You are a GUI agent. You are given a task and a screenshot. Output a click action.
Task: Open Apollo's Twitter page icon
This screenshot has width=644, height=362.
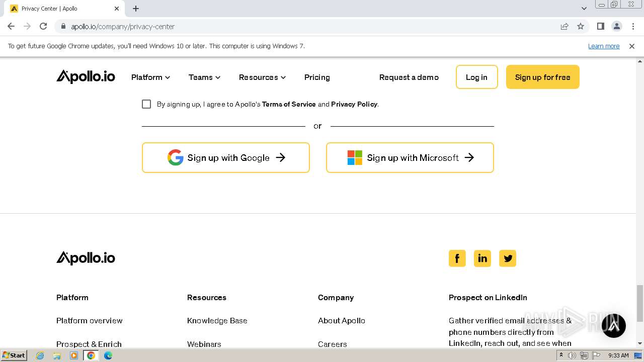tap(508, 258)
